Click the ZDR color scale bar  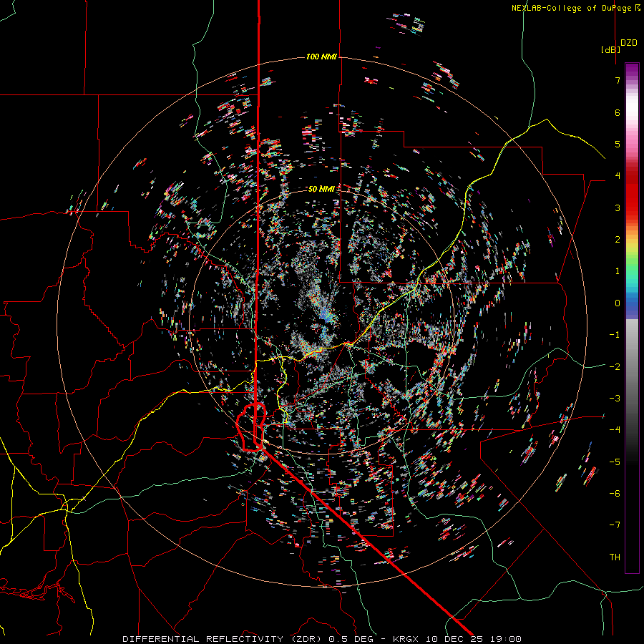pyautogui.click(x=632, y=318)
